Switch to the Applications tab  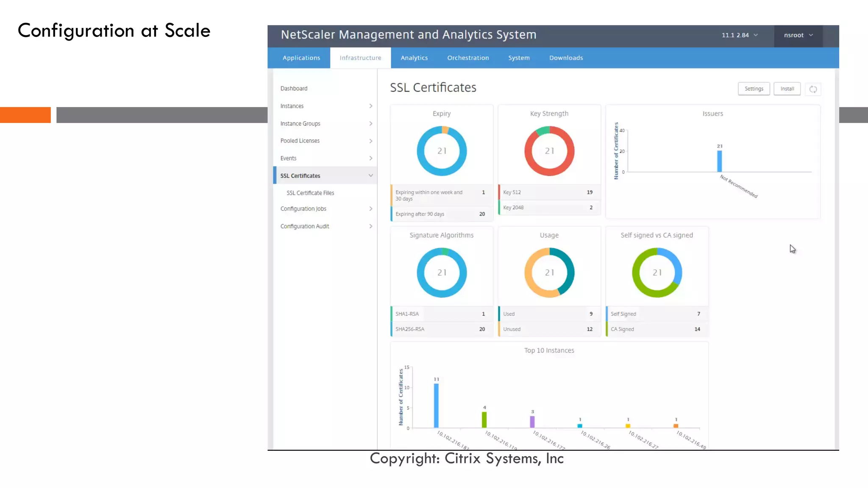301,58
